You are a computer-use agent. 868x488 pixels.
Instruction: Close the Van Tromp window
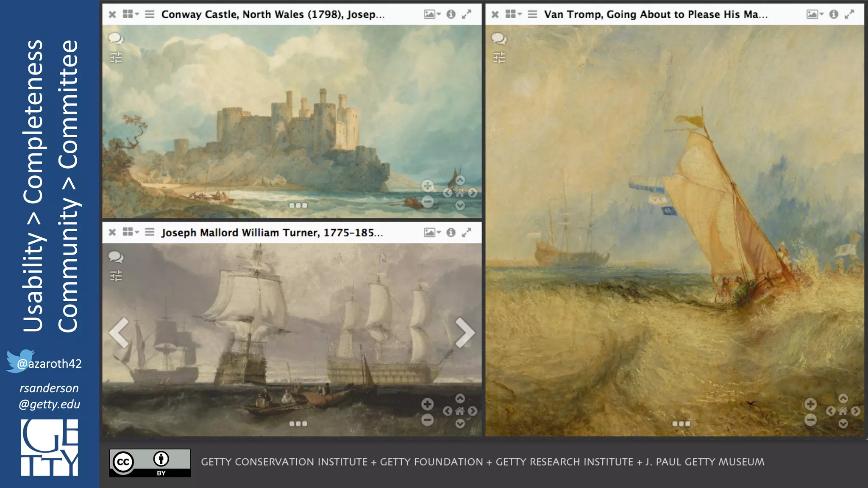495,14
